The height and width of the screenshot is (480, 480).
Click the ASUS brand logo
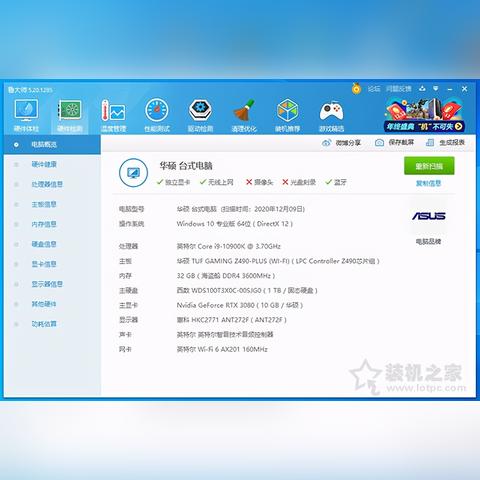coord(429,216)
